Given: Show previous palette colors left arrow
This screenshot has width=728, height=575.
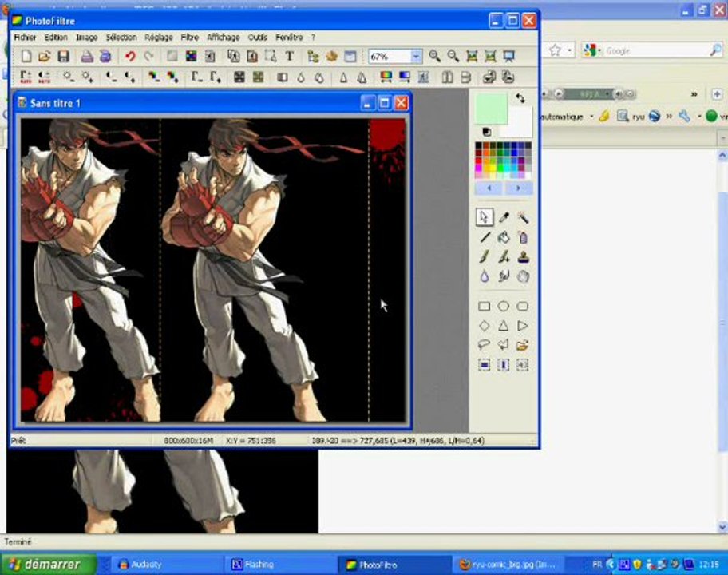Looking at the screenshot, I should [489, 188].
